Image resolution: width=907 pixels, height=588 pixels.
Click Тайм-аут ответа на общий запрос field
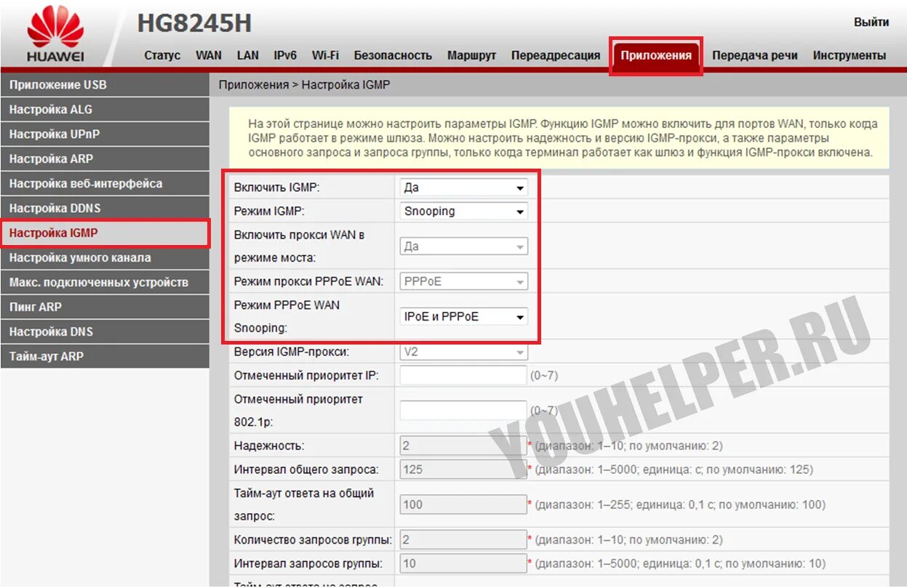pos(463,504)
